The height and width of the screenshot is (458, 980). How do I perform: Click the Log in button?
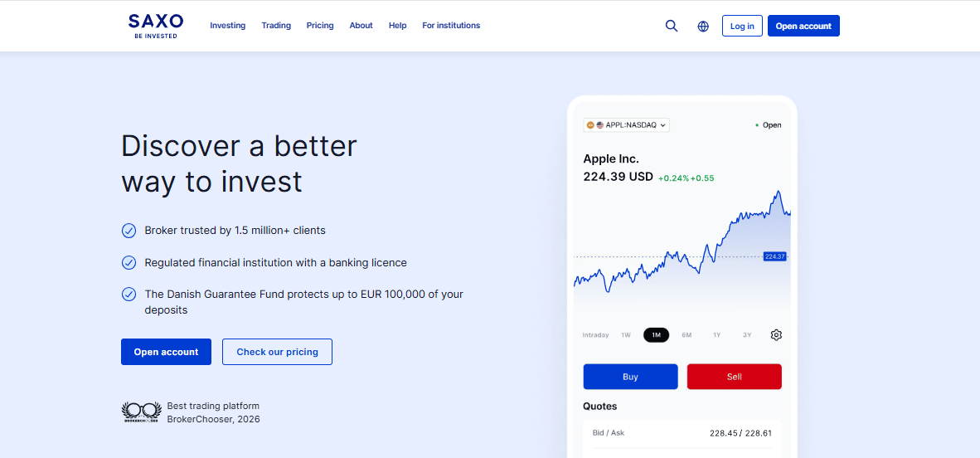click(x=743, y=26)
